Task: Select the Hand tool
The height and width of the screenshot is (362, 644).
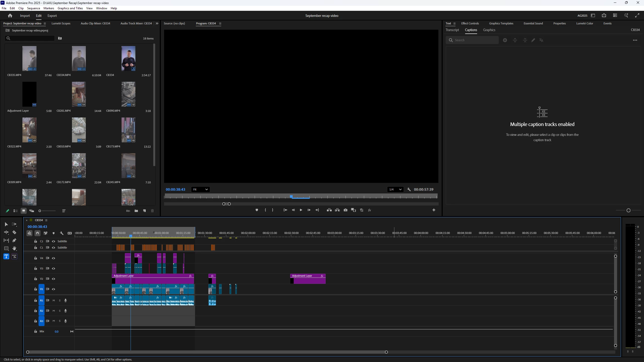Action: click(x=14, y=249)
